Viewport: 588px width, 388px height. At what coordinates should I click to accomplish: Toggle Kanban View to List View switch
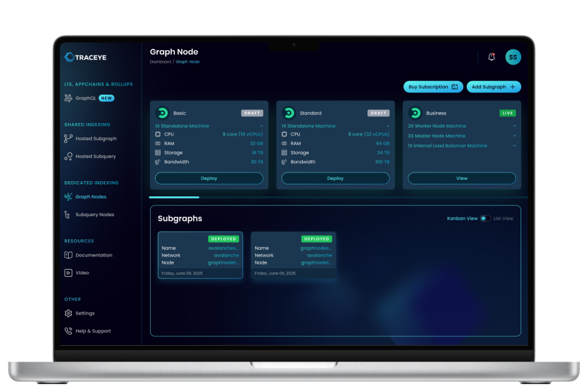click(486, 218)
